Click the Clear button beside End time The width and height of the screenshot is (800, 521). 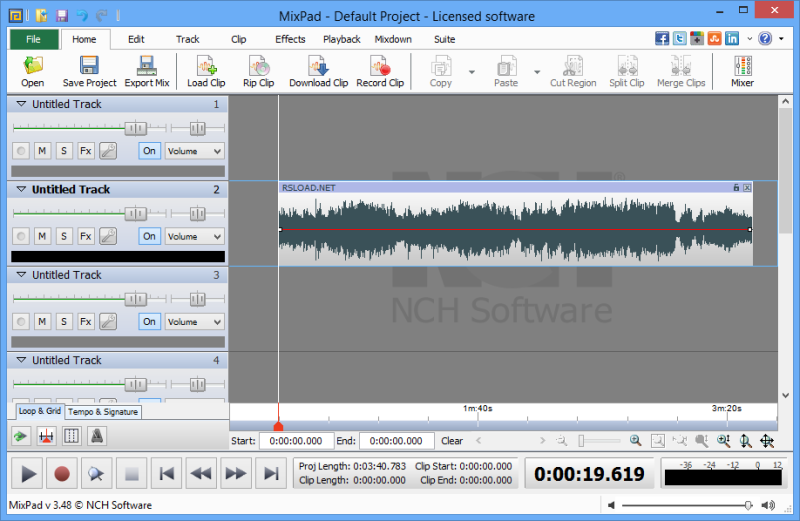452,441
